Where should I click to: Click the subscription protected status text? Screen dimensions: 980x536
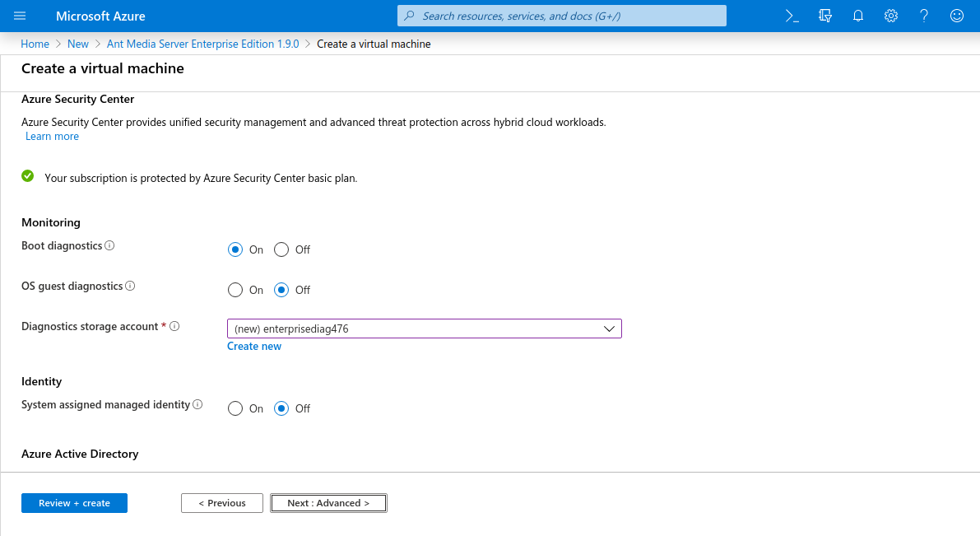[201, 178]
